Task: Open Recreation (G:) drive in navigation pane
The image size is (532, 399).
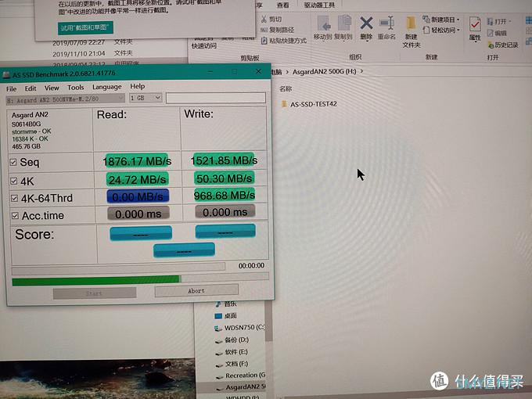Action: [240, 376]
